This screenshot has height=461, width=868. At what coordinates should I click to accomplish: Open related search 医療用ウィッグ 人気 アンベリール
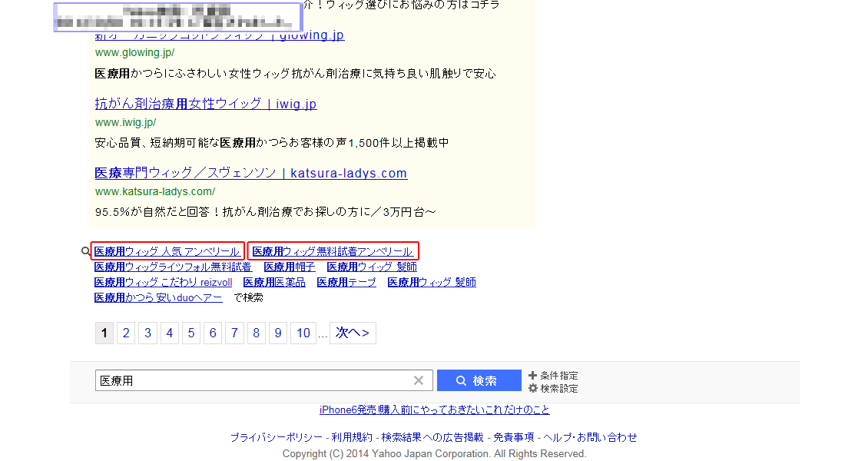click(x=167, y=251)
